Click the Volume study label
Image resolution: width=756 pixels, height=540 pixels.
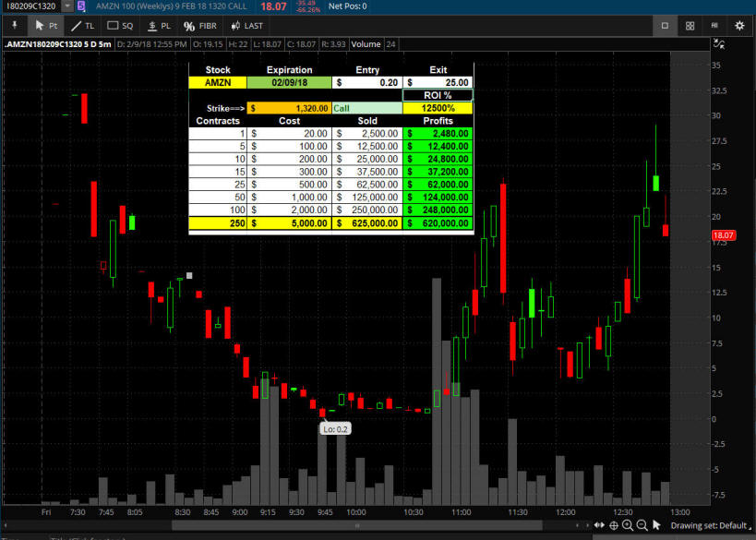click(366, 44)
